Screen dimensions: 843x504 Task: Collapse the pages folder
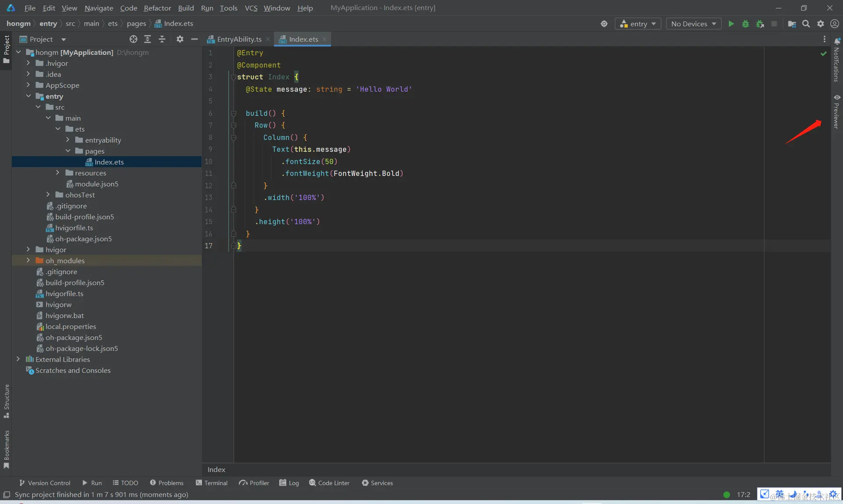68,151
